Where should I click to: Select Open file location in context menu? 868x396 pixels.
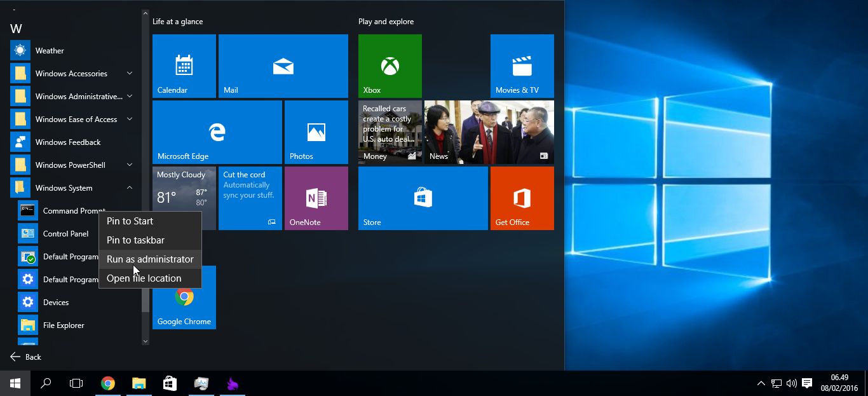click(x=144, y=278)
